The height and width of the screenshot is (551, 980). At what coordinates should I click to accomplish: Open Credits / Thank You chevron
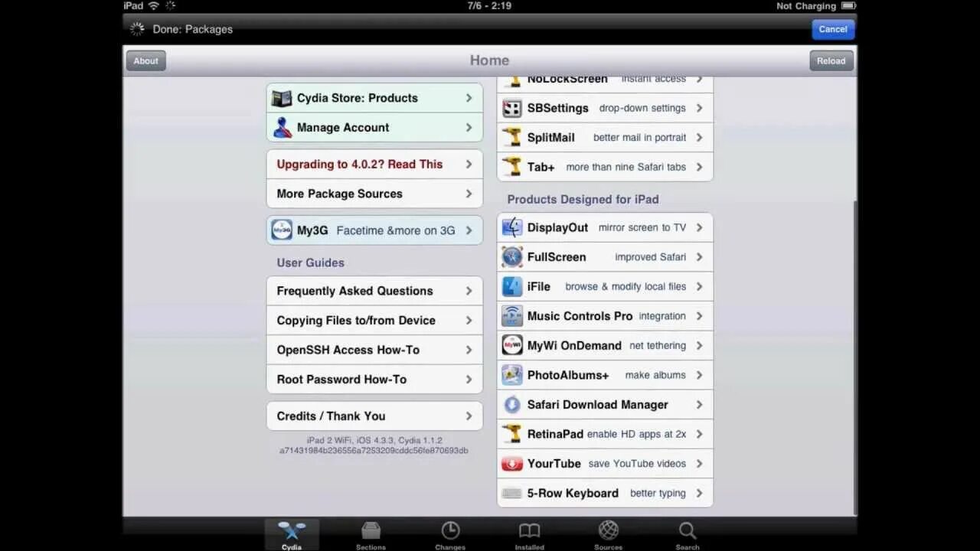pyautogui.click(x=469, y=416)
